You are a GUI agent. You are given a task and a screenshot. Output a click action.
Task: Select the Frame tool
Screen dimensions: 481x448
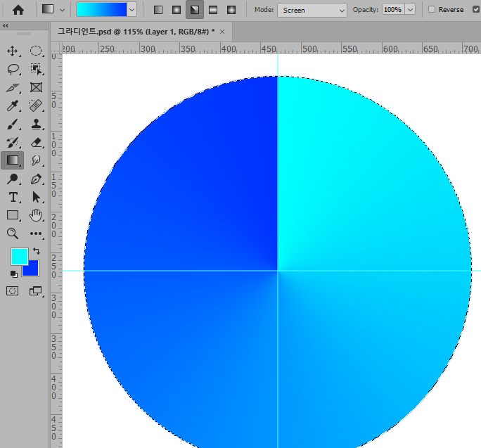pos(36,87)
